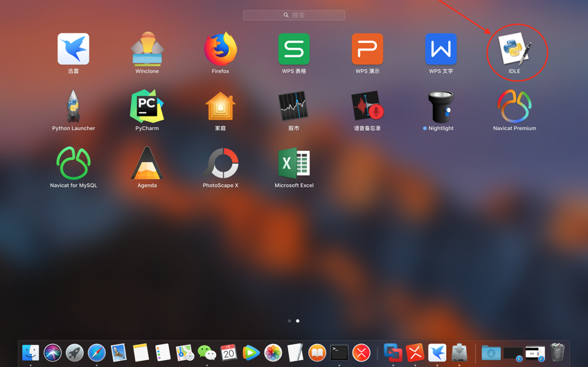Screen dimensions: 588x367
Task: Launch the 股市 Stocks app
Action: pyautogui.click(x=294, y=106)
